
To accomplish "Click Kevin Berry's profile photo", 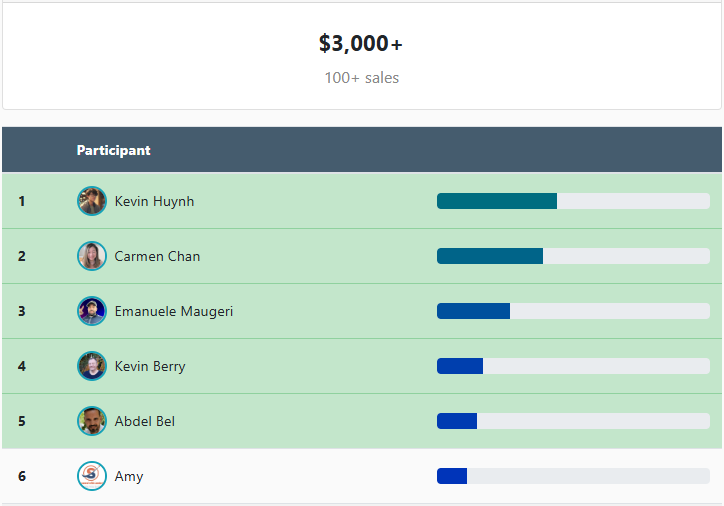I will coord(92,366).
